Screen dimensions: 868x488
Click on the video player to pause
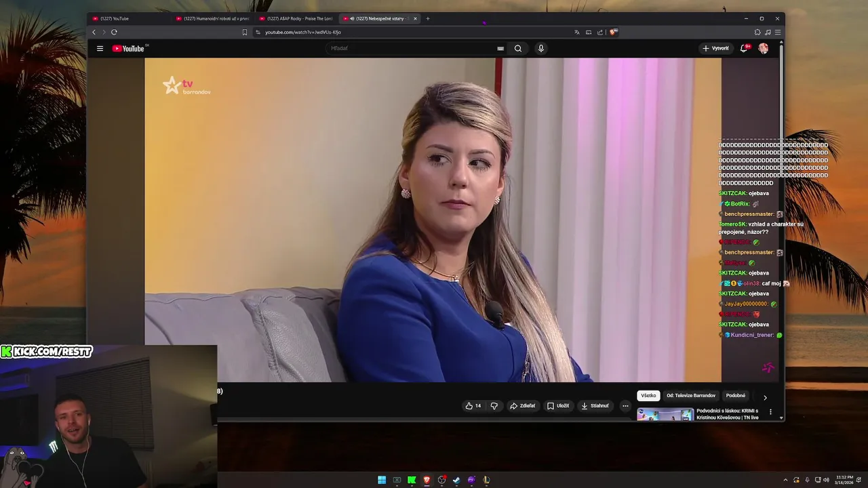click(x=433, y=220)
